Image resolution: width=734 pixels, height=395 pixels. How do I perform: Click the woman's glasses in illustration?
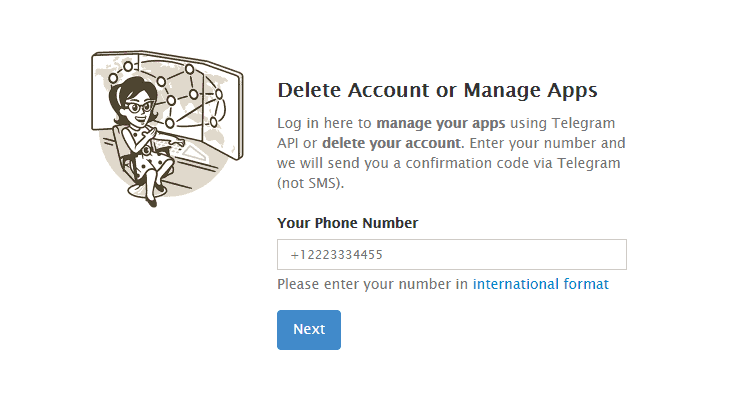click(x=139, y=107)
